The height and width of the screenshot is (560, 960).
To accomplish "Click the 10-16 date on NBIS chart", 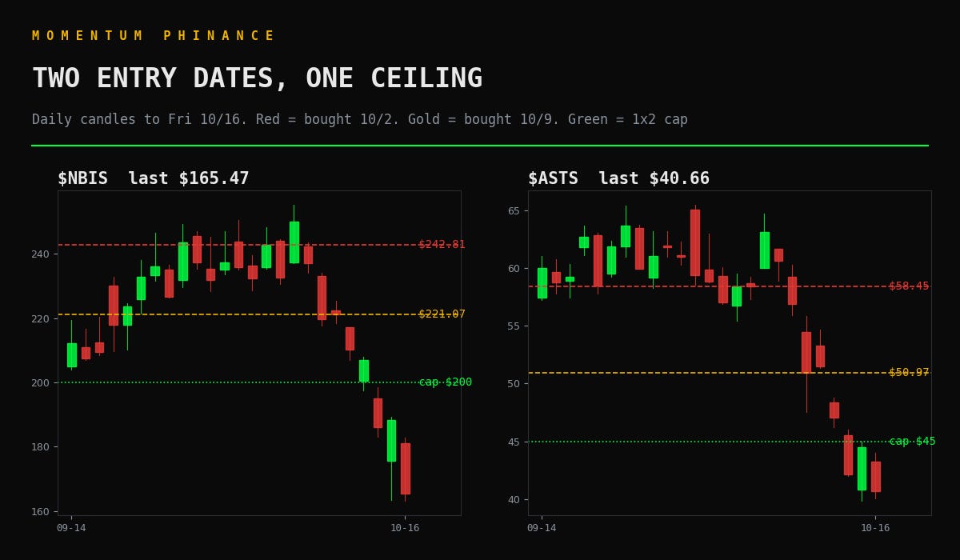I will [405, 528].
